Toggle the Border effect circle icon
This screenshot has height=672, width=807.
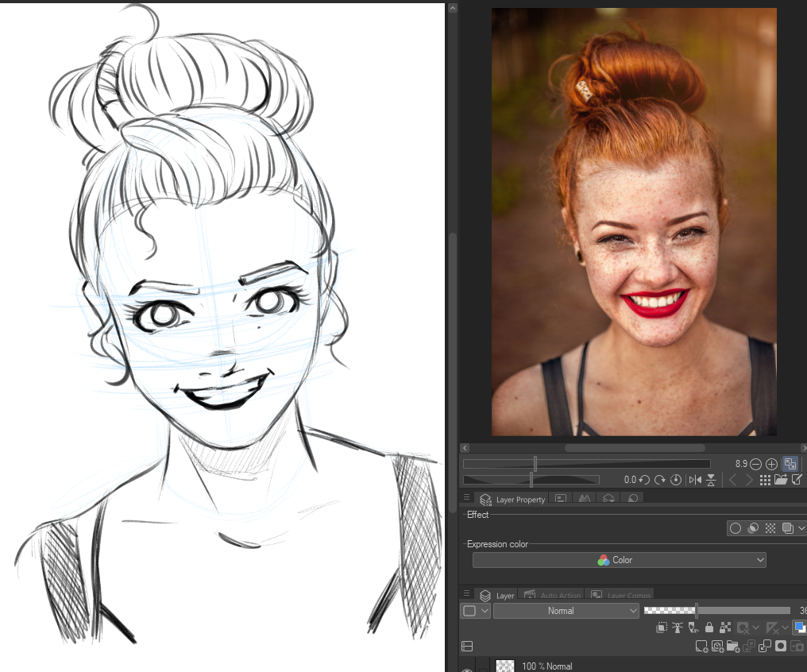tap(736, 528)
